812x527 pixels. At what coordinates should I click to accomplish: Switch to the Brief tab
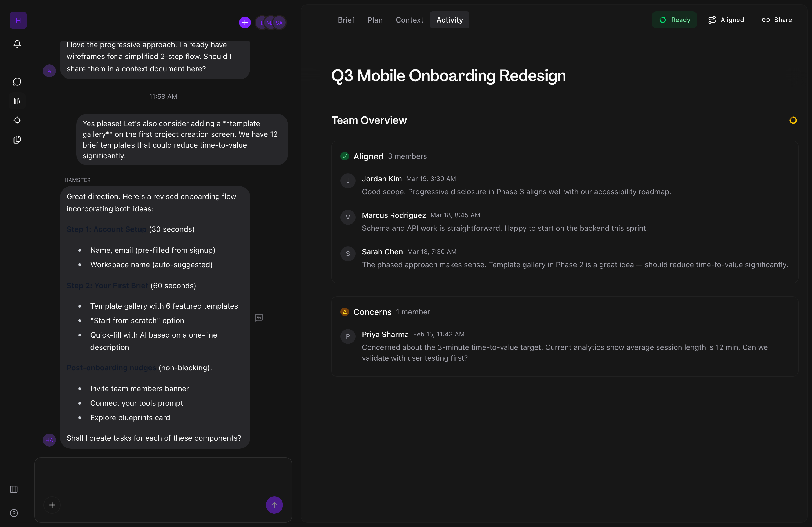[346, 20]
